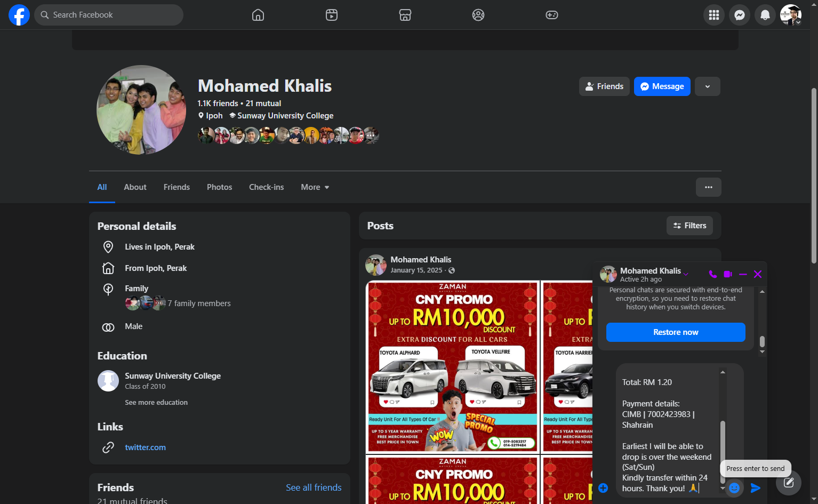This screenshot has height=504, width=818.
Task: Switch to the Friends tab
Action: [x=177, y=187]
